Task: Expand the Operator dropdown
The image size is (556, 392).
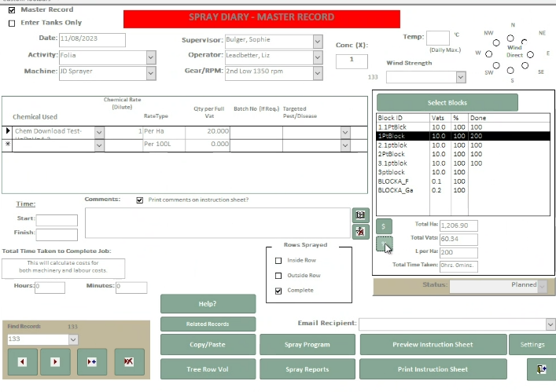Action: click(318, 57)
